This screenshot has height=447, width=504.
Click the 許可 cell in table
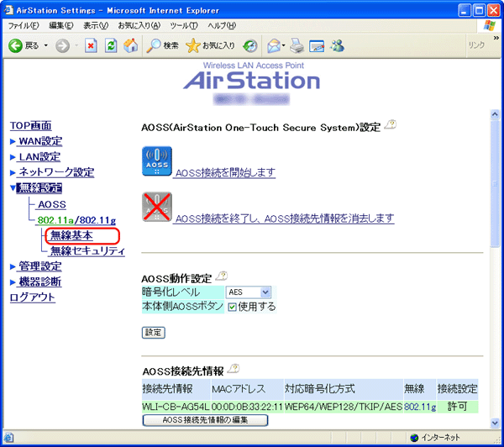click(457, 407)
